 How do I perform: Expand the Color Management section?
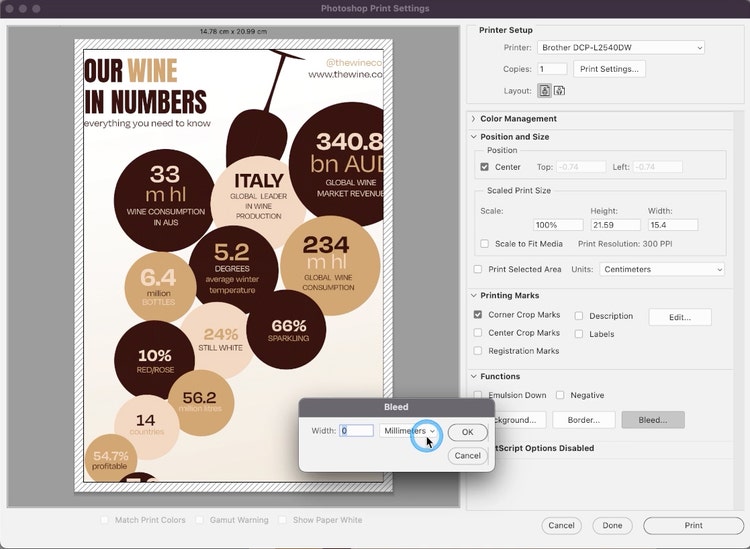click(x=473, y=119)
